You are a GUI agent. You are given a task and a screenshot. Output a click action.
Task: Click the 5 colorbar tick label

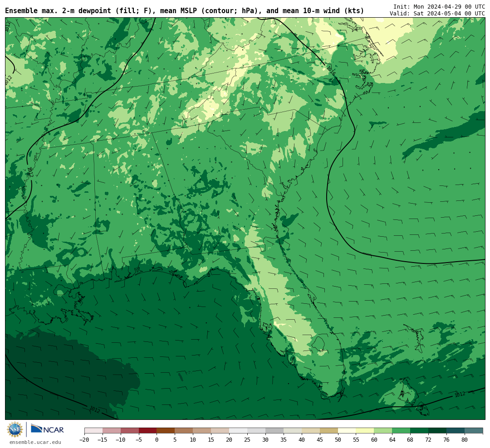point(175,440)
